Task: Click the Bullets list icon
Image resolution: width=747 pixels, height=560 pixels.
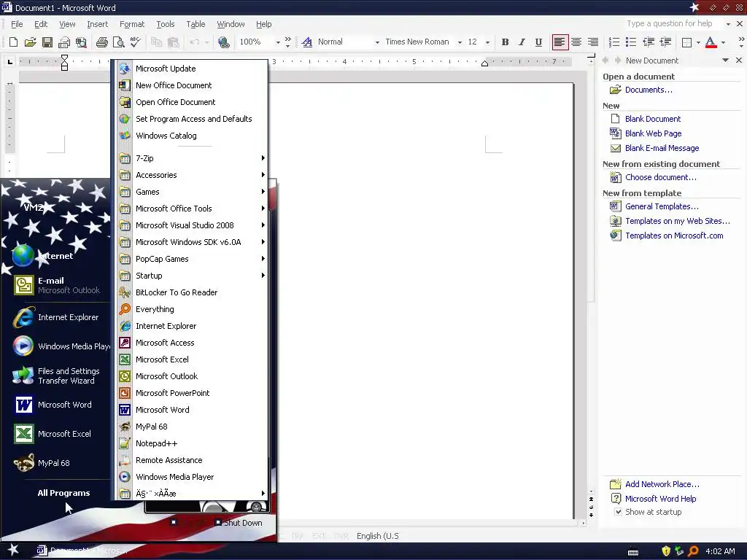Action: click(631, 42)
